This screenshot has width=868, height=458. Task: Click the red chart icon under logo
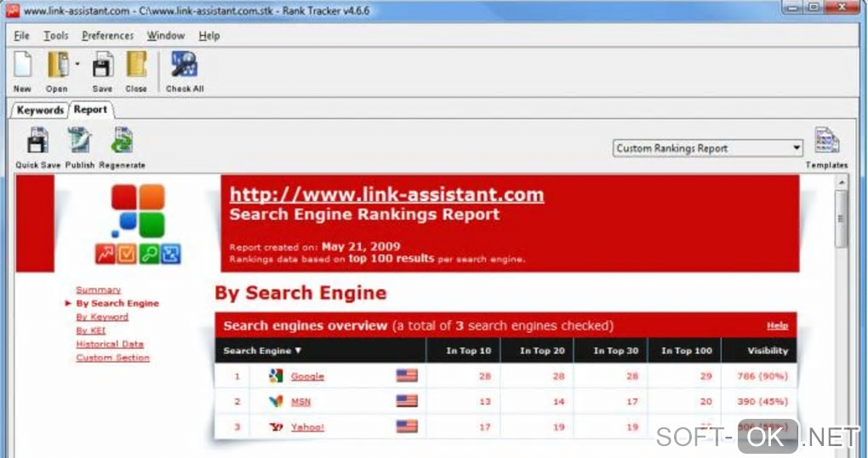point(106,255)
